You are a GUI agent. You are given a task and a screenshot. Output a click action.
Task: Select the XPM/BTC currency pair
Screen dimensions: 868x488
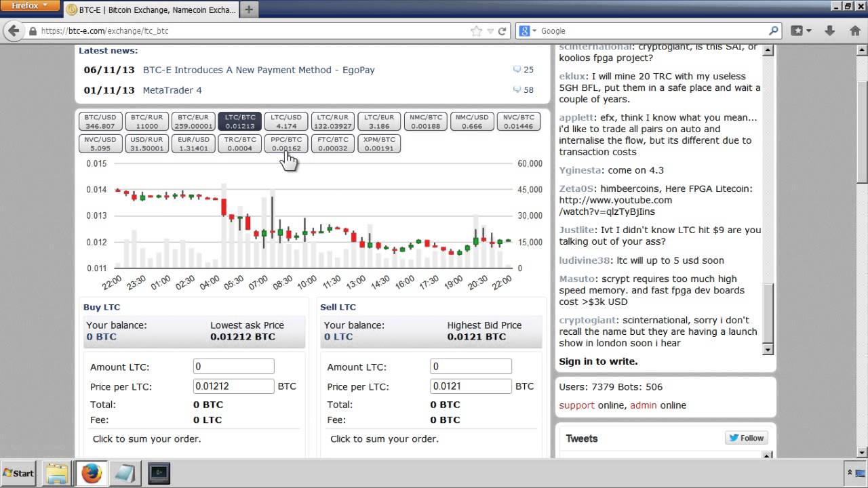(379, 144)
